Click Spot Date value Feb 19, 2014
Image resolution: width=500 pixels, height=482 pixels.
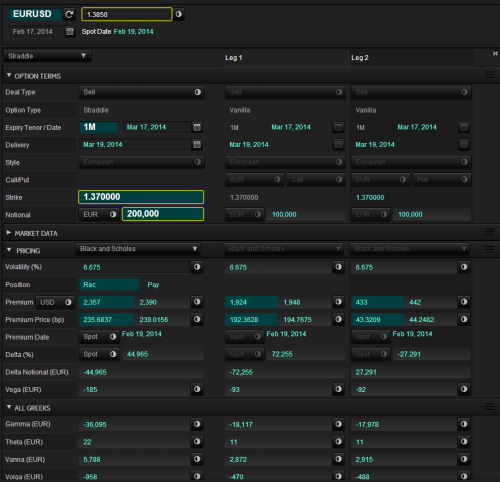[134, 32]
